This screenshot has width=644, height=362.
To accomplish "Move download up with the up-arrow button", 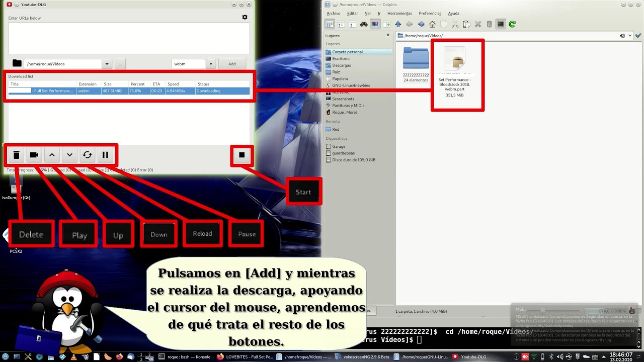I will pos(52,155).
